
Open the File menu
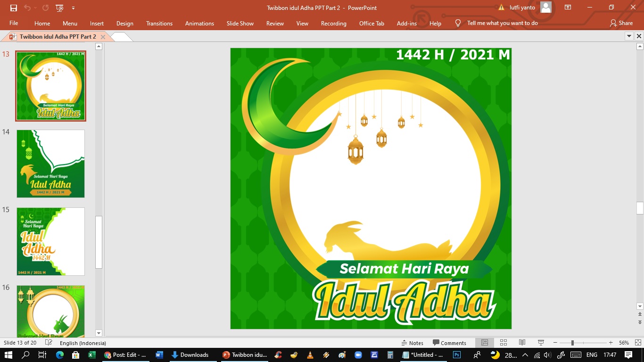(x=14, y=23)
